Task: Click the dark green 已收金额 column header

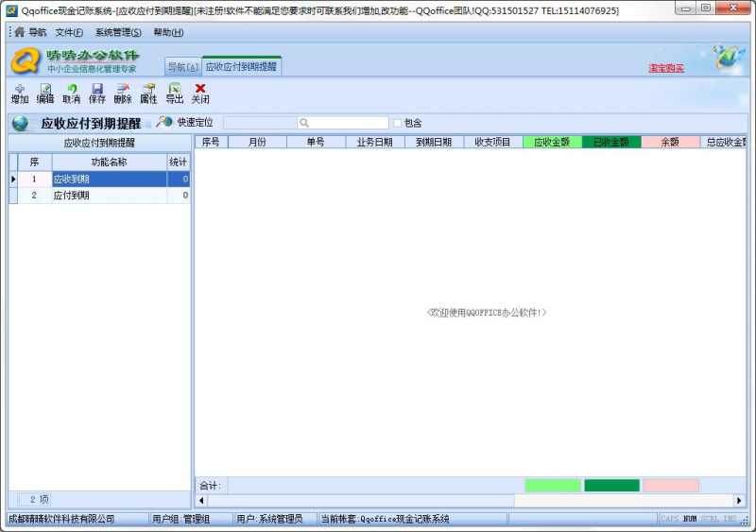Action: point(611,142)
